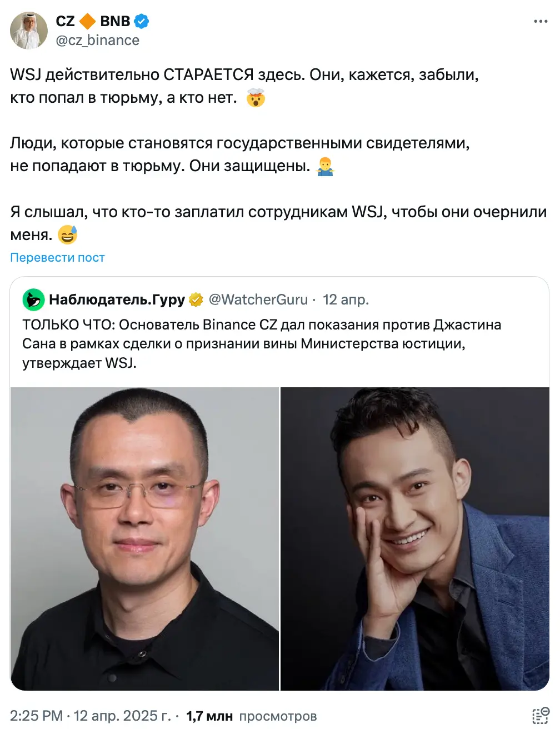The image size is (560, 734).
Task: Open the left photo of the man with glasses
Action: tap(144, 538)
